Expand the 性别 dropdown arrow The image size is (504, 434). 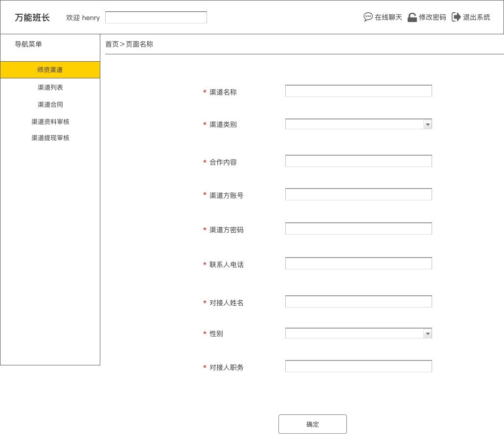428,334
